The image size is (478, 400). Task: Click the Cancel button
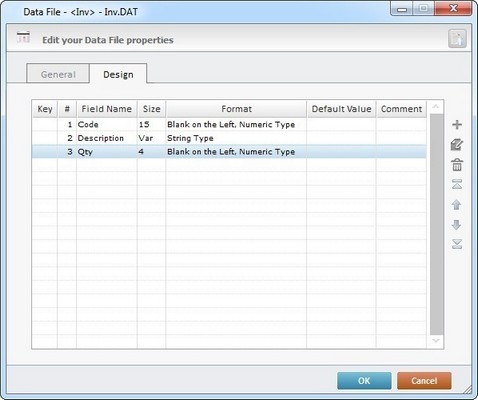point(424,381)
